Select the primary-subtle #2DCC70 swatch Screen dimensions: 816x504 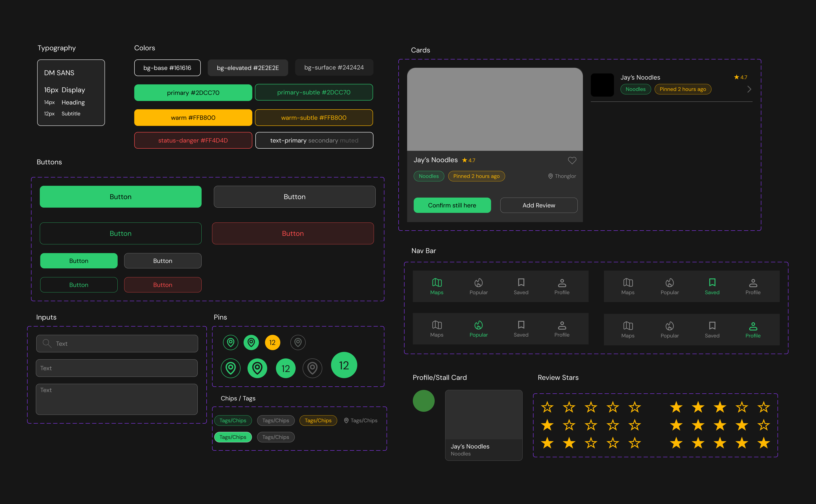(x=314, y=92)
